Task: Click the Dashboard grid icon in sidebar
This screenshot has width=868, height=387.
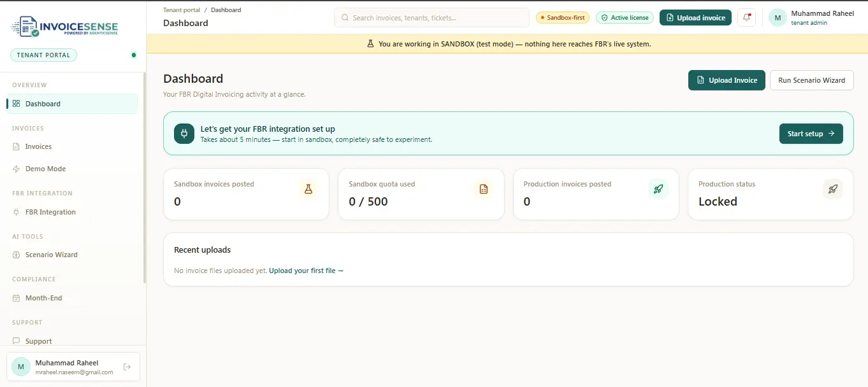Action: [x=17, y=104]
